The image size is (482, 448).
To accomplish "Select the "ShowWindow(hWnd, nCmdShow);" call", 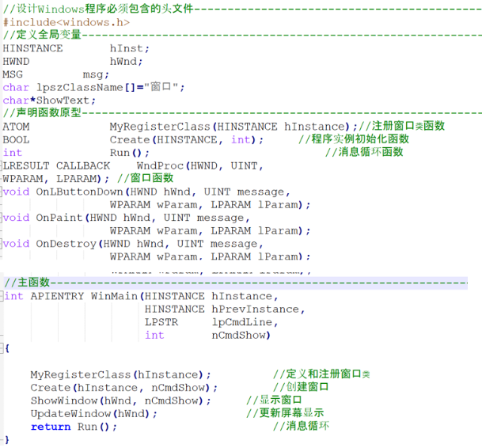I will (120, 401).
